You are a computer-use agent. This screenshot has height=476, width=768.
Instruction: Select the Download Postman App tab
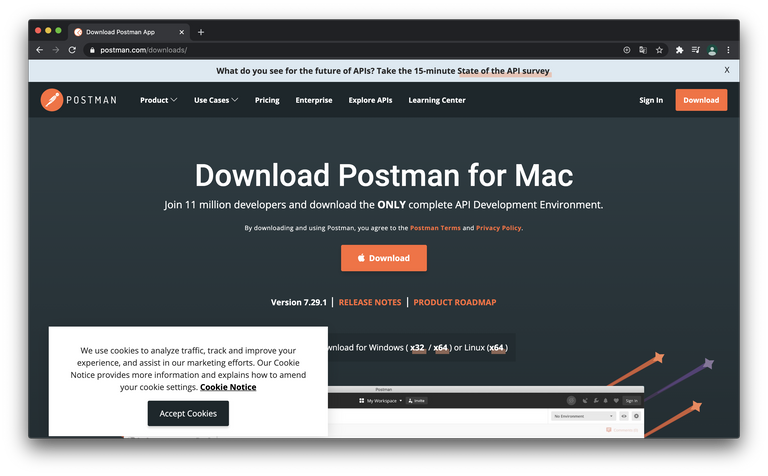pyautogui.click(x=127, y=32)
